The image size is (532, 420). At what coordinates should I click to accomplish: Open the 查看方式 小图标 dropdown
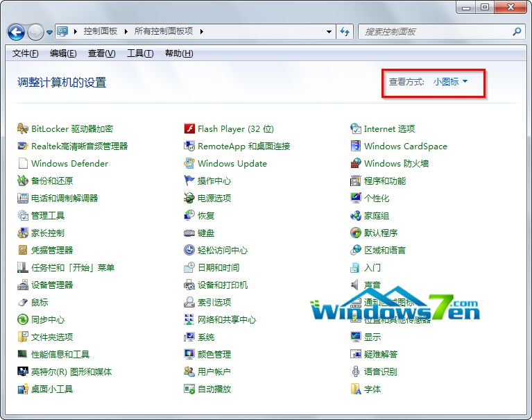click(451, 81)
